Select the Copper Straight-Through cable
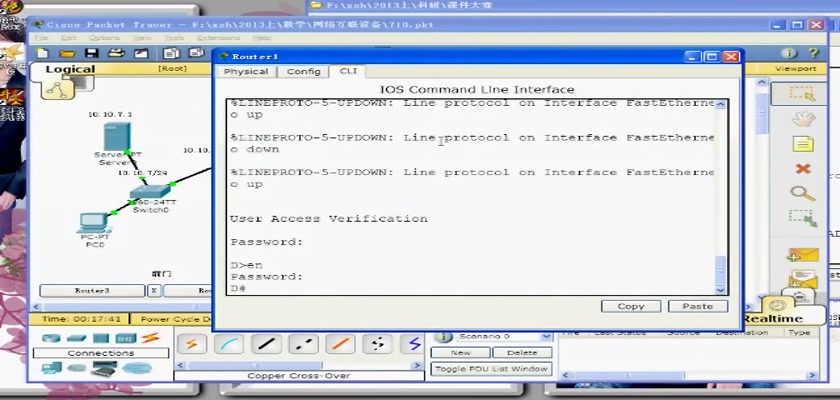Viewport: 840px width, 400px height. (266, 344)
